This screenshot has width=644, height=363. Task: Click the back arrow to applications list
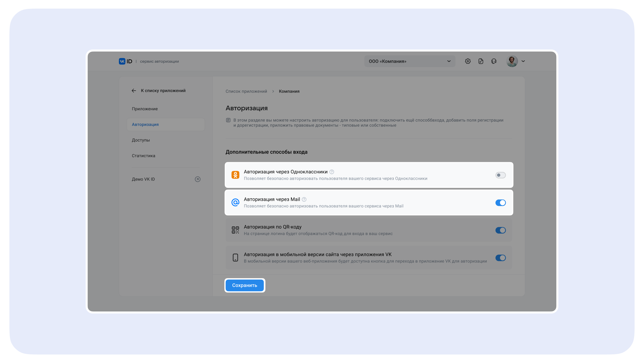click(x=134, y=91)
